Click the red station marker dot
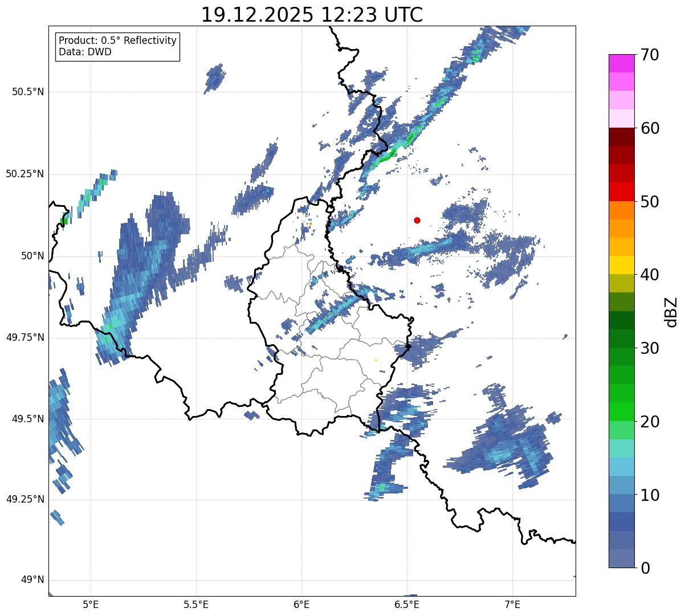The width and height of the screenshot is (685, 616). click(417, 220)
